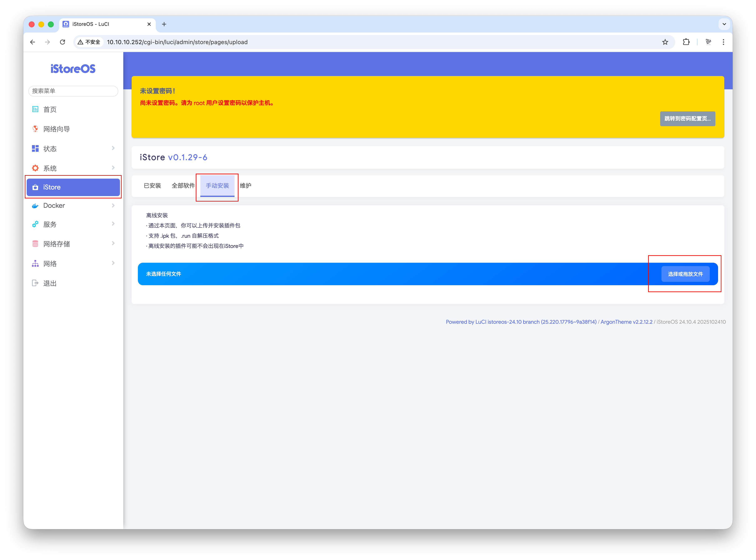Click the 网络存储 storage icon

pos(35,244)
